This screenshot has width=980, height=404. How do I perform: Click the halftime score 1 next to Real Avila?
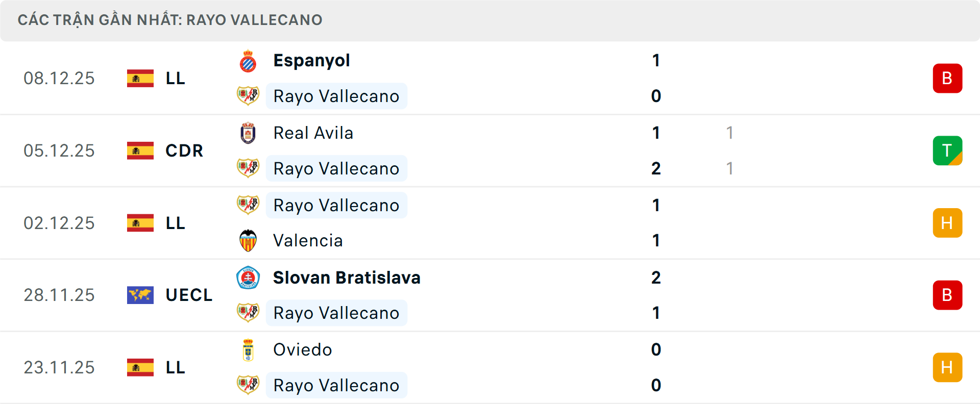(x=730, y=133)
